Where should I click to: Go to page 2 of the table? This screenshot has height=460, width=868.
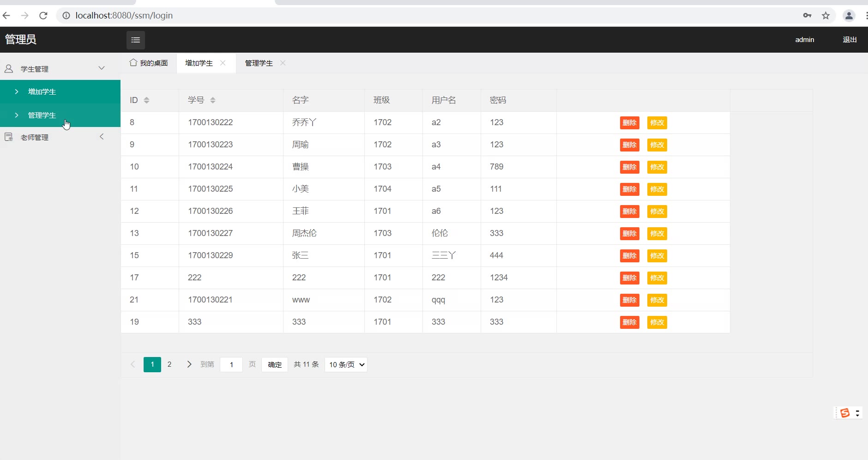pyautogui.click(x=169, y=364)
